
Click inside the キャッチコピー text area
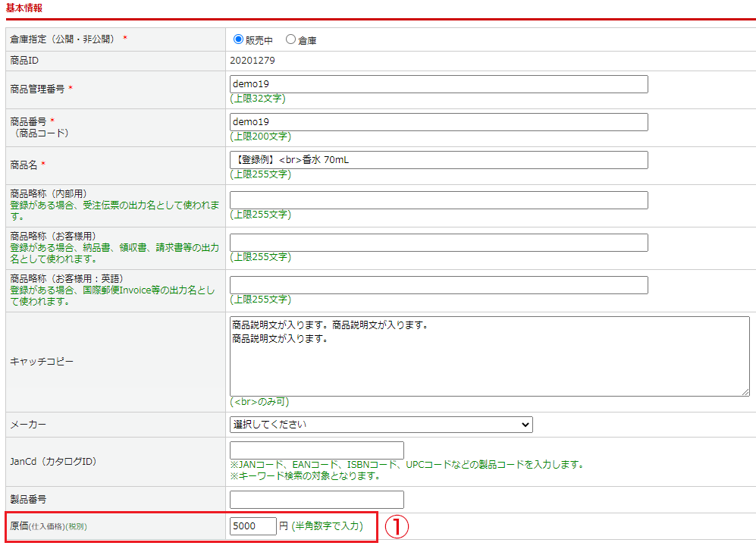click(x=489, y=356)
